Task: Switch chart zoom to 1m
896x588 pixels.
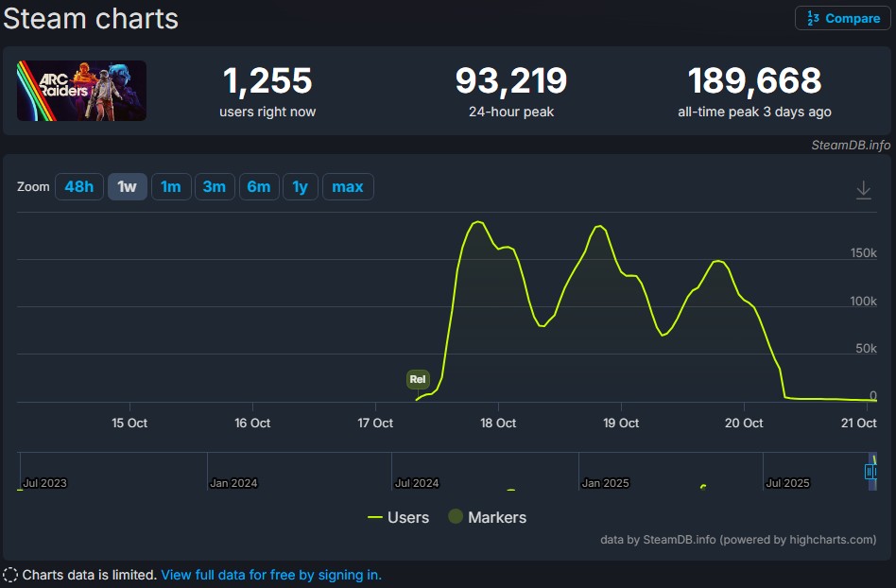Action: (x=170, y=187)
